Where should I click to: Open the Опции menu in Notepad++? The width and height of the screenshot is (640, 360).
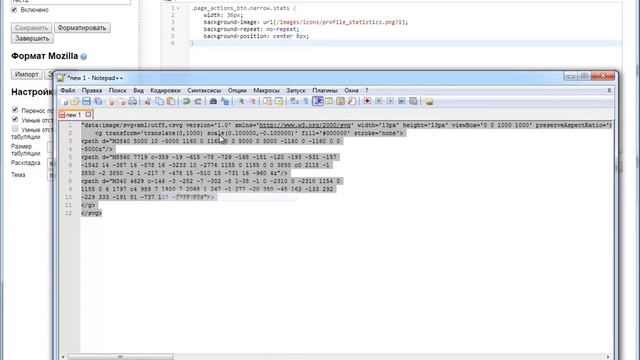(237, 90)
